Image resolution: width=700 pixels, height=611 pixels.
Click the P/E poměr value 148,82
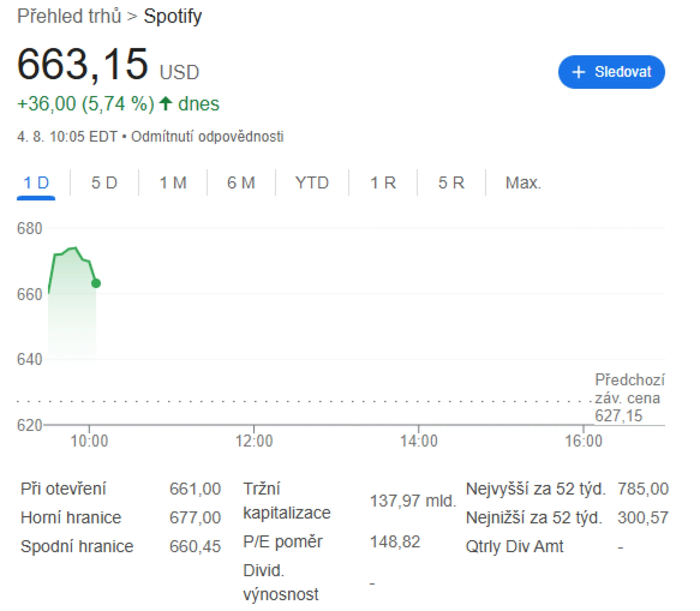395,542
